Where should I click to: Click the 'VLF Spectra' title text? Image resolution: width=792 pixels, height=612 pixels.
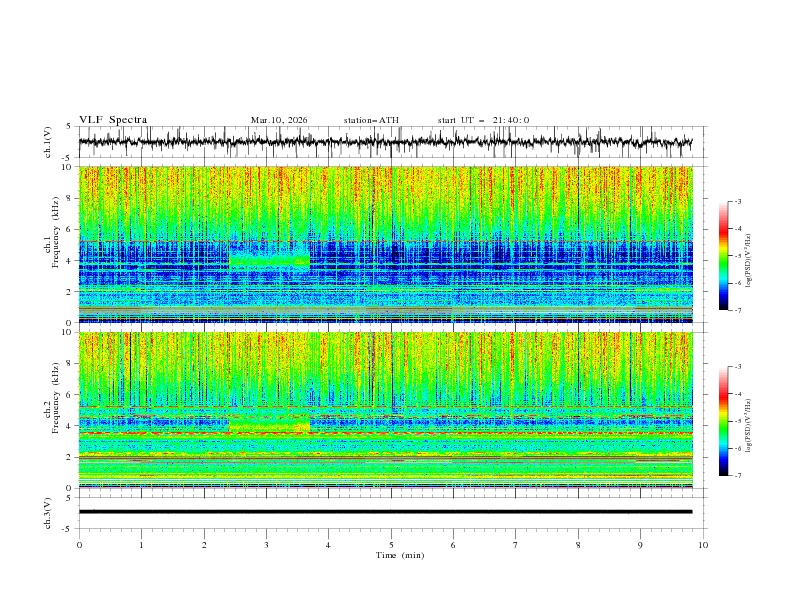[x=113, y=120]
